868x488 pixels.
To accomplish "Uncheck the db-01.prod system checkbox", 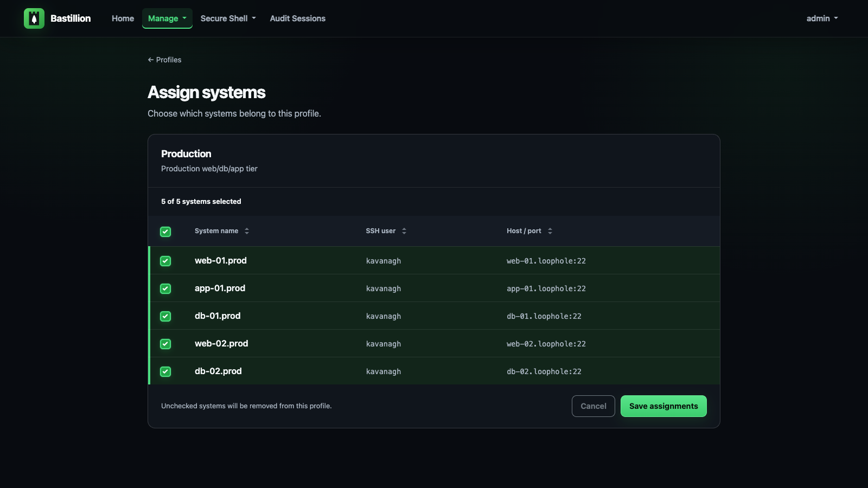I will (x=165, y=316).
